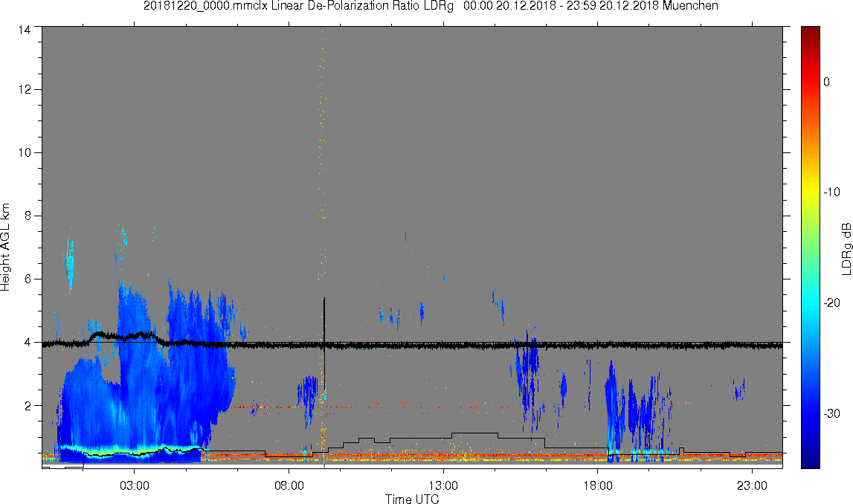Click the '8' height tick label
This screenshot has height=504, width=853.
tap(28, 216)
